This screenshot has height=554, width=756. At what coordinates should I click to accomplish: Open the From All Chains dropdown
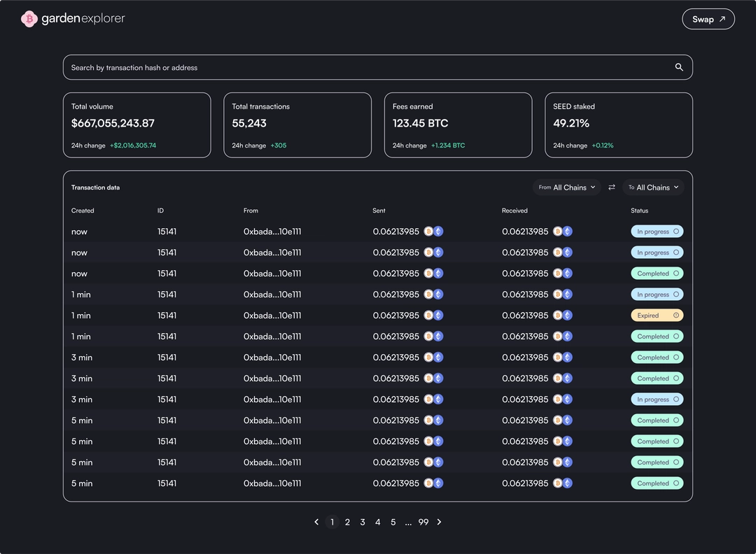pos(566,187)
